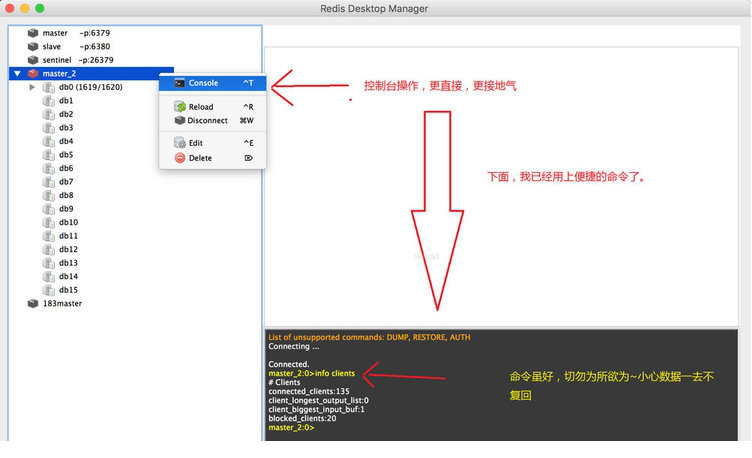Select the db8 label
752x458 pixels.
66,195
